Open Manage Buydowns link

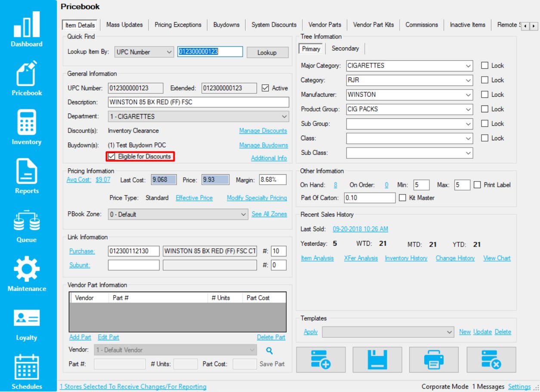(x=263, y=145)
